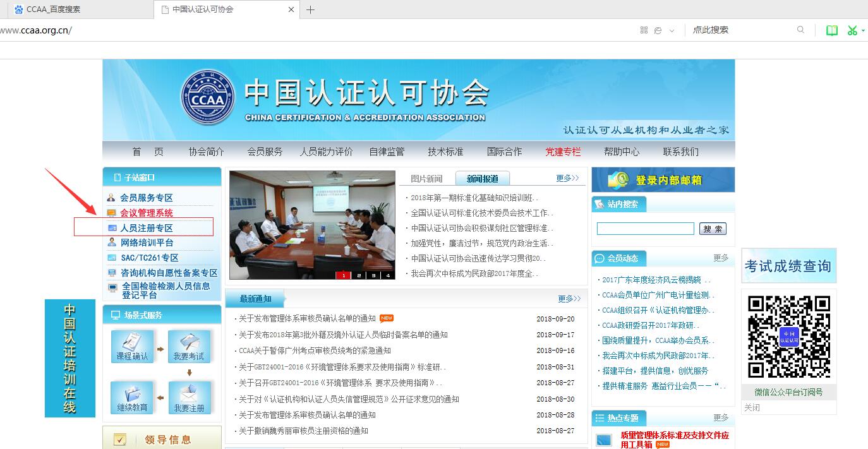Click the 领导信息 section header

click(x=162, y=438)
